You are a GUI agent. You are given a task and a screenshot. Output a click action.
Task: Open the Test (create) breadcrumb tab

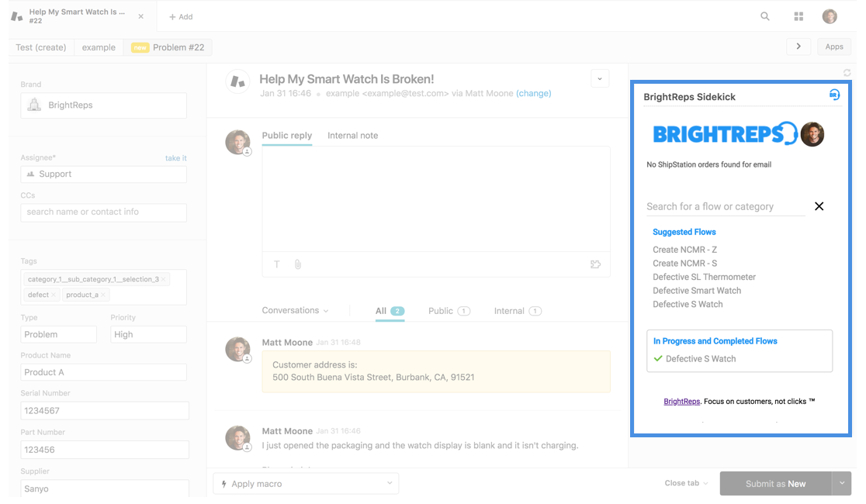[x=41, y=47]
